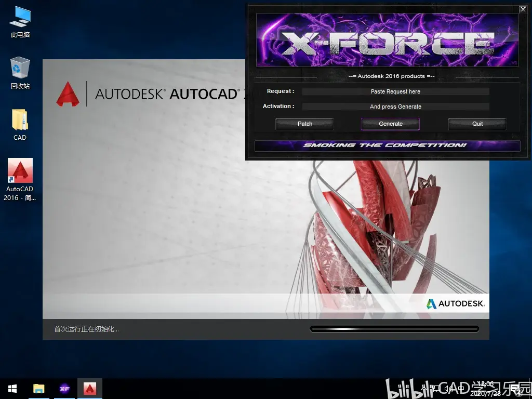This screenshot has width=532, height=399.
Task: Activate the AutoCAD taskbar icon
Action: [90, 389]
